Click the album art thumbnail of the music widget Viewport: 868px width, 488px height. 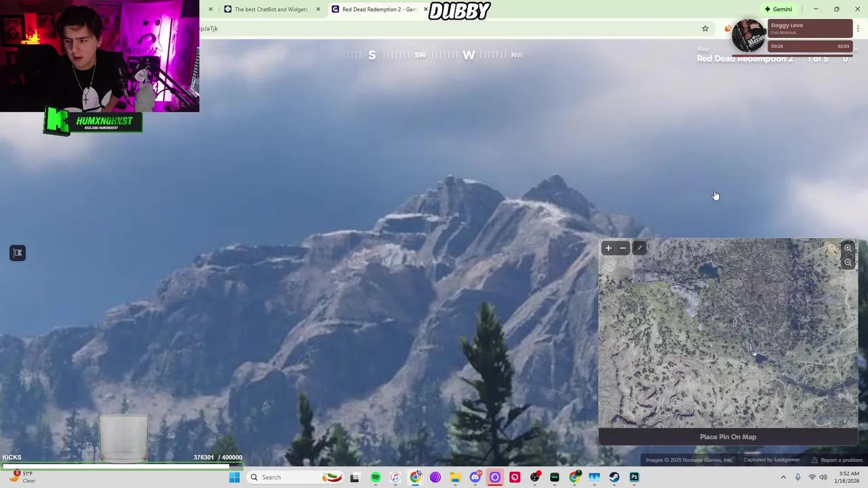coord(749,36)
